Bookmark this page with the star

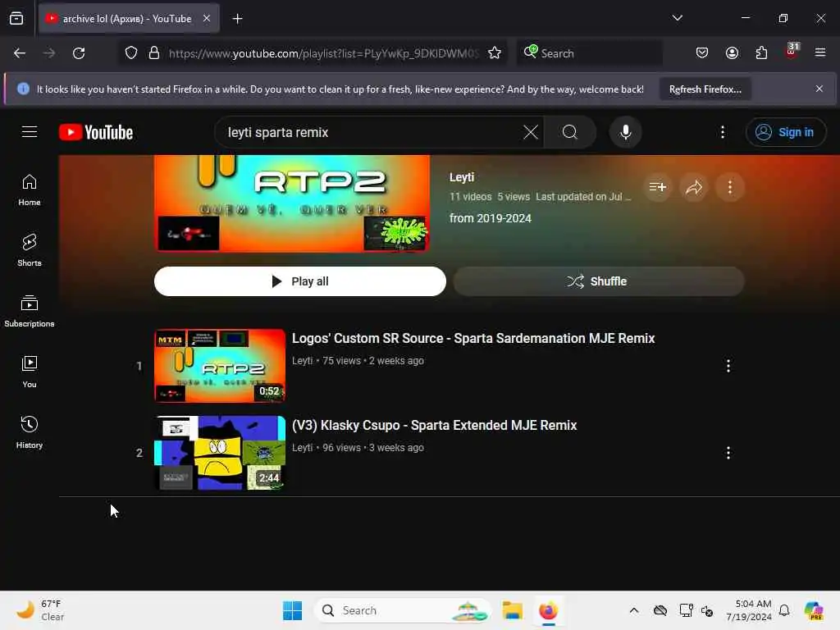pyautogui.click(x=495, y=53)
